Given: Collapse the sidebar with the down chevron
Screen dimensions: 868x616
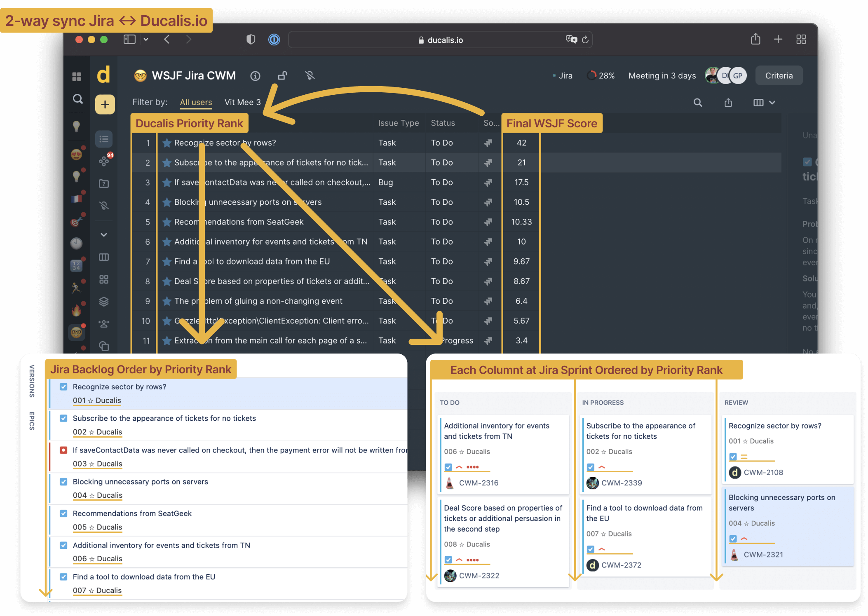Looking at the screenshot, I should (x=103, y=234).
